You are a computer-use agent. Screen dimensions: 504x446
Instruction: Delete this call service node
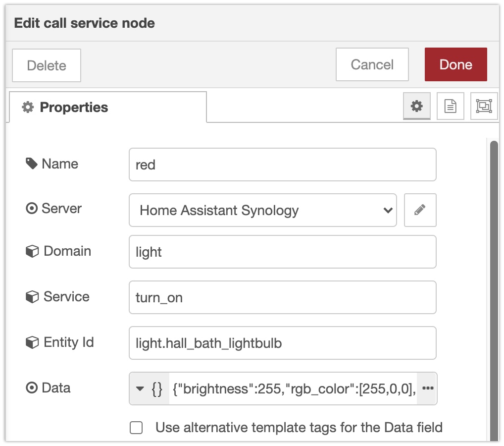click(x=47, y=65)
